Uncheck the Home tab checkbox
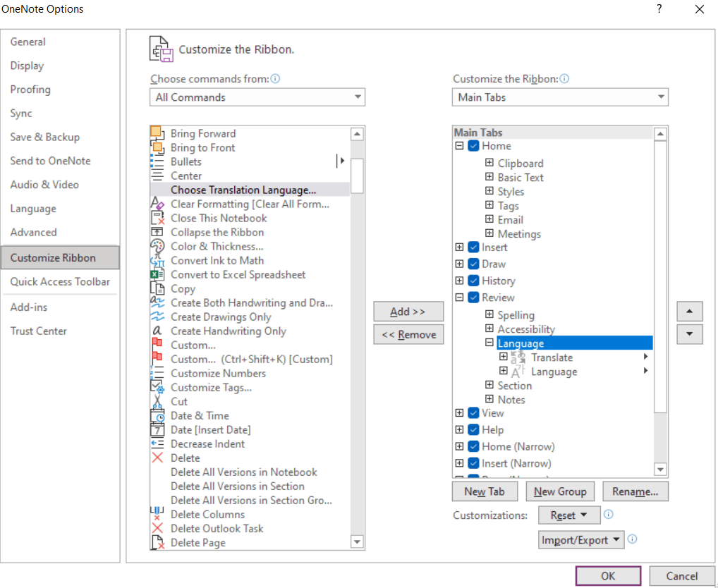 point(473,146)
